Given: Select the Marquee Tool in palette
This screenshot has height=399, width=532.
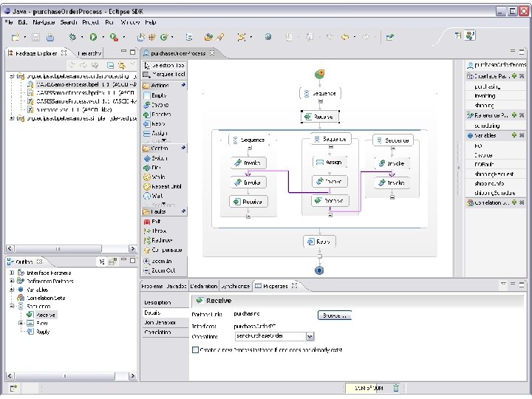Looking at the screenshot, I should (164, 74).
